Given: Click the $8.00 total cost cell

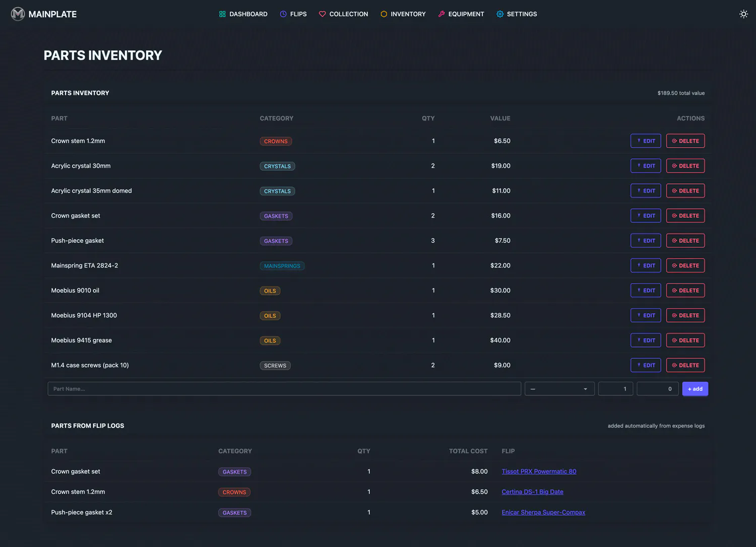Looking at the screenshot, I should pos(479,471).
